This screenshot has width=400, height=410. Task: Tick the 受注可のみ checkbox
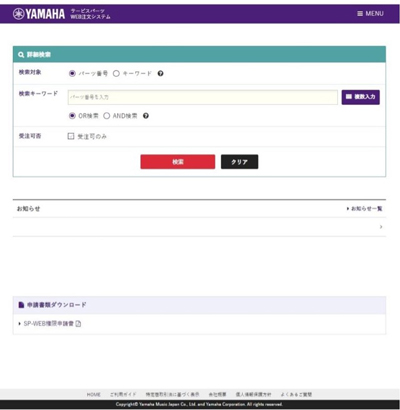(71, 136)
